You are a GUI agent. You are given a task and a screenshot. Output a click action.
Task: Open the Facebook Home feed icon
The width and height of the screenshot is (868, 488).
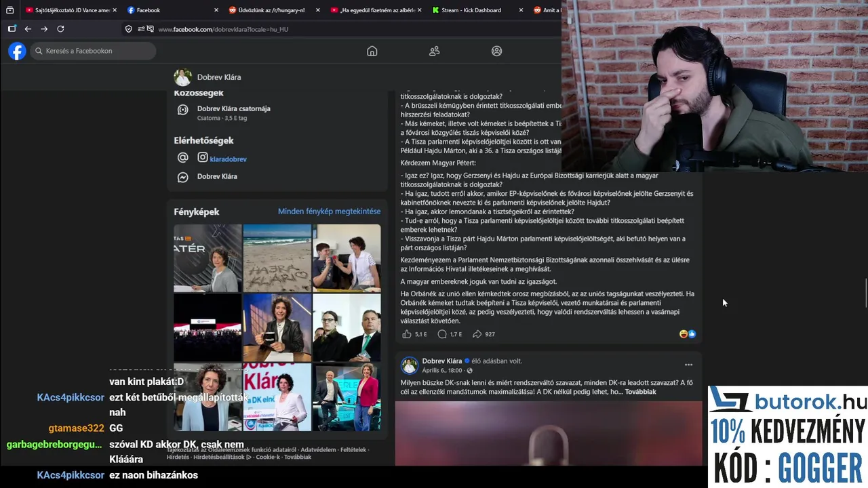pyautogui.click(x=372, y=51)
